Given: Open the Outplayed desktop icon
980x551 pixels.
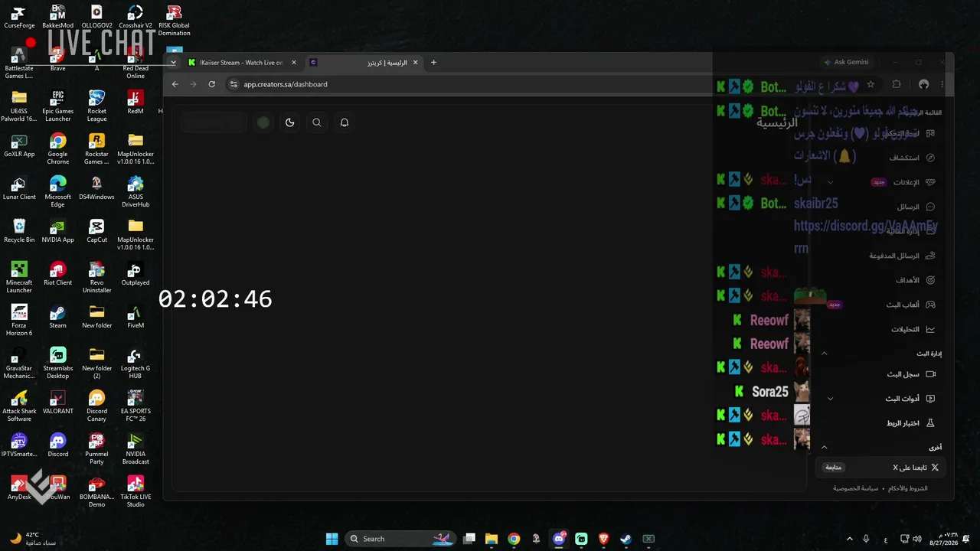Looking at the screenshot, I should [136, 273].
